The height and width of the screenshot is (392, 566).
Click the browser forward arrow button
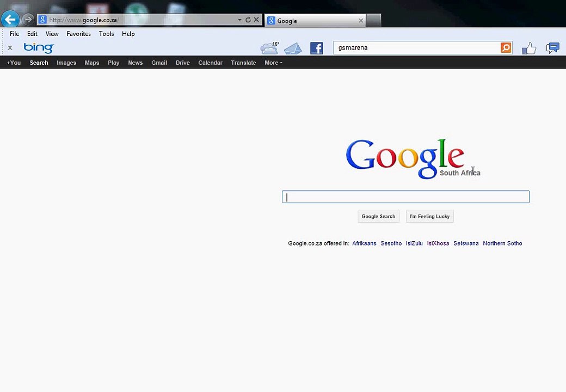28,20
